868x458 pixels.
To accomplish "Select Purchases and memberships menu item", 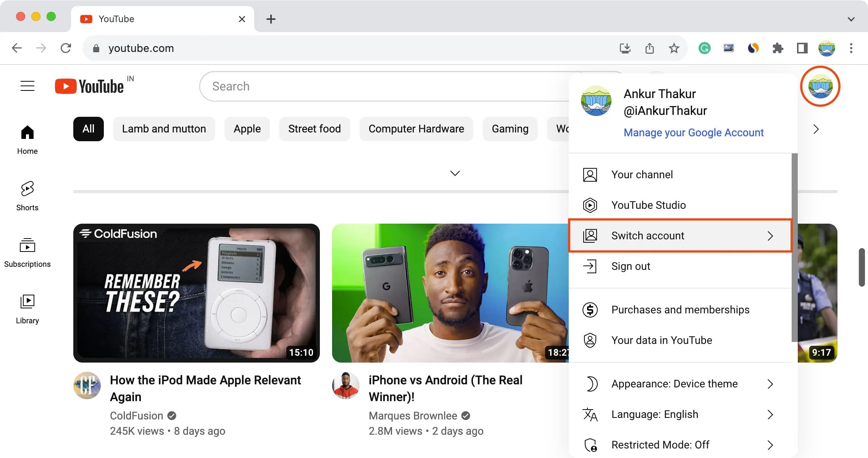I will click(680, 310).
